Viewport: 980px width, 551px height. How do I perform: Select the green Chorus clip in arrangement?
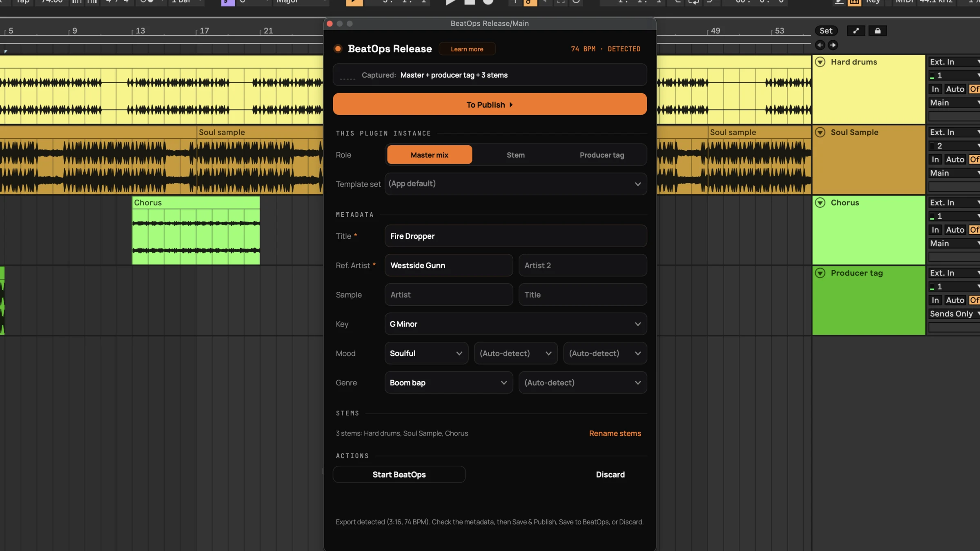click(x=196, y=231)
